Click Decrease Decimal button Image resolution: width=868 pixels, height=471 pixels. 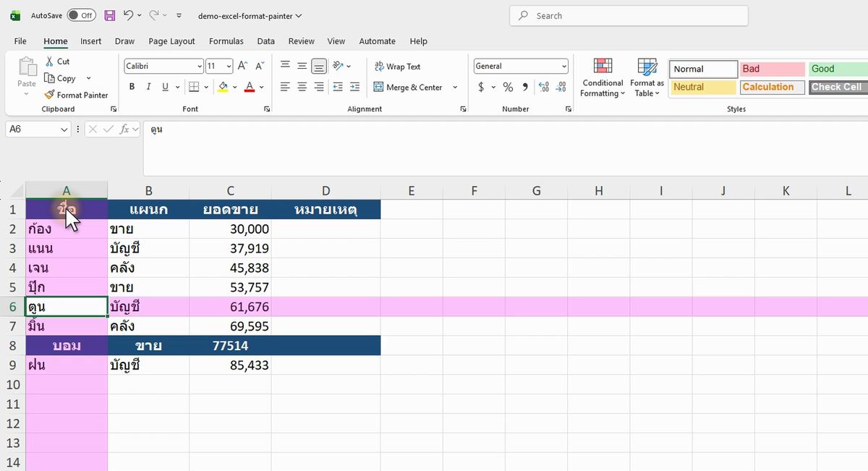pos(561,87)
